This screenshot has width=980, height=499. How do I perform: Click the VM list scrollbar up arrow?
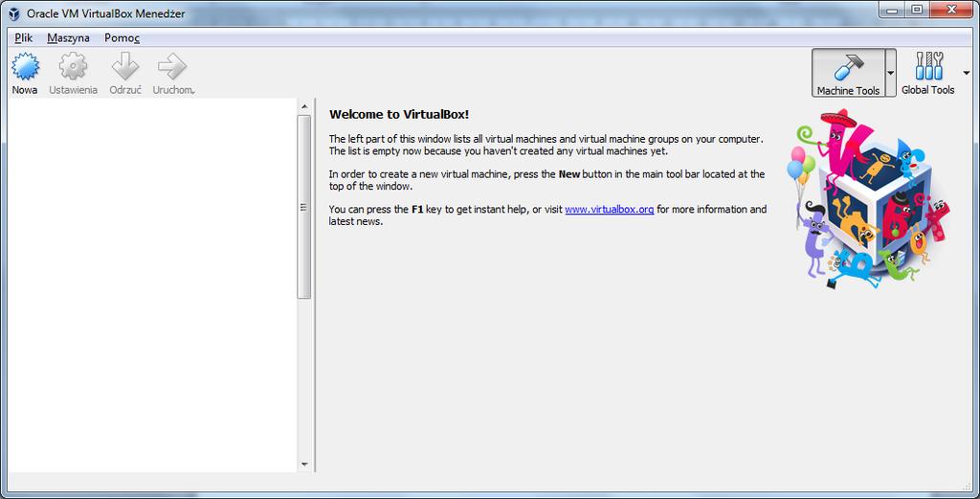click(304, 106)
